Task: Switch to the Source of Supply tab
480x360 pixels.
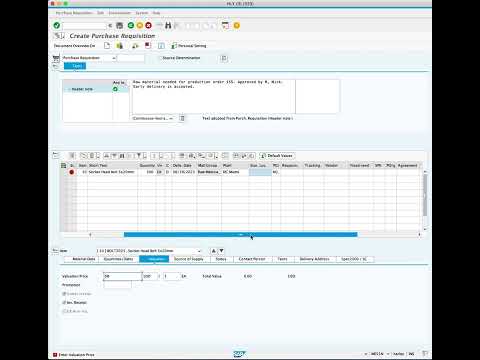Action: coord(189,259)
